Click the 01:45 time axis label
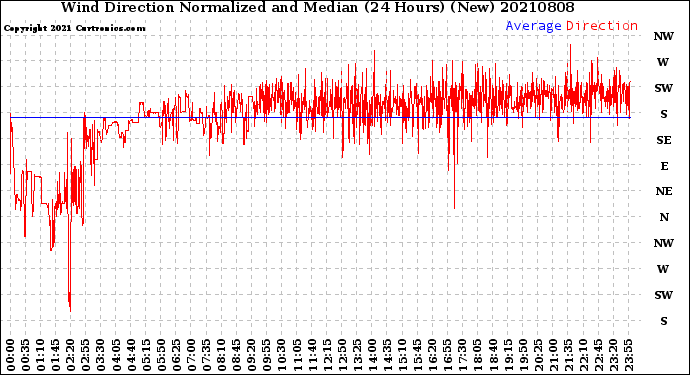 [56, 355]
